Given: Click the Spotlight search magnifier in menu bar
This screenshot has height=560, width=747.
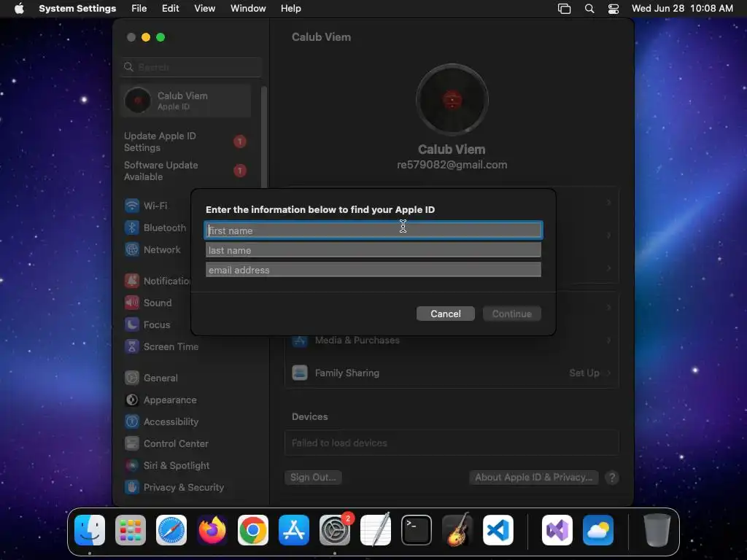Looking at the screenshot, I should point(589,9).
